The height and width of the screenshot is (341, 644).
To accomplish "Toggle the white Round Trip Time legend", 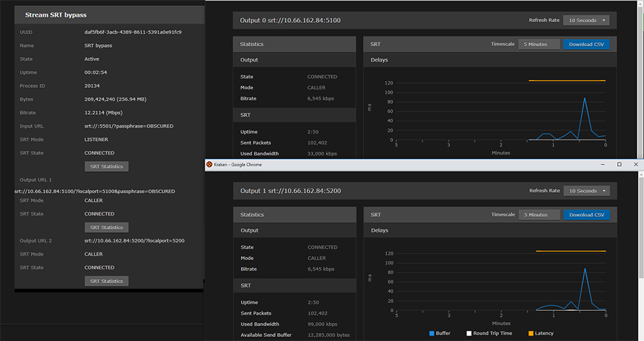I will [x=468, y=333].
